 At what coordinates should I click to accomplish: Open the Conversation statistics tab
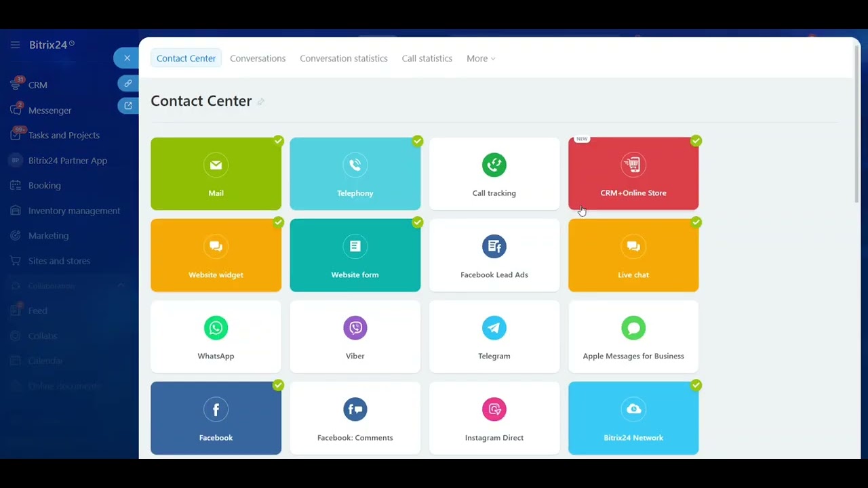344,58
